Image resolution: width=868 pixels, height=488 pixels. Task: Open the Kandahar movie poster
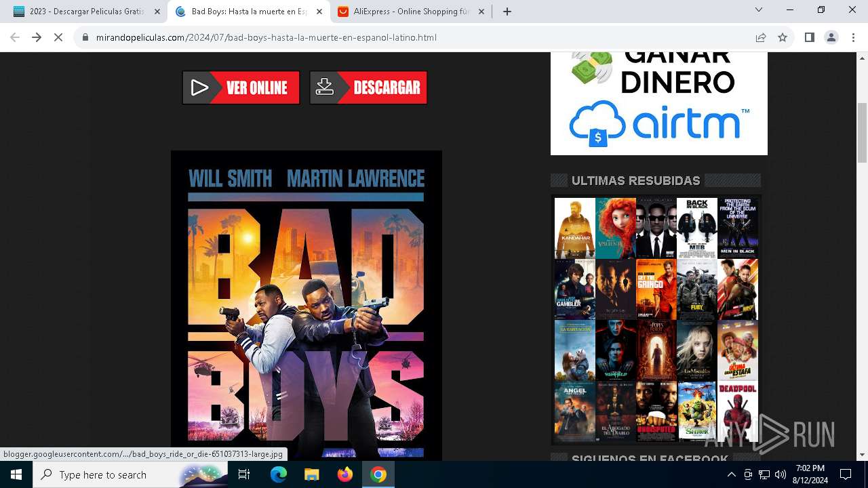click(575, 228)
